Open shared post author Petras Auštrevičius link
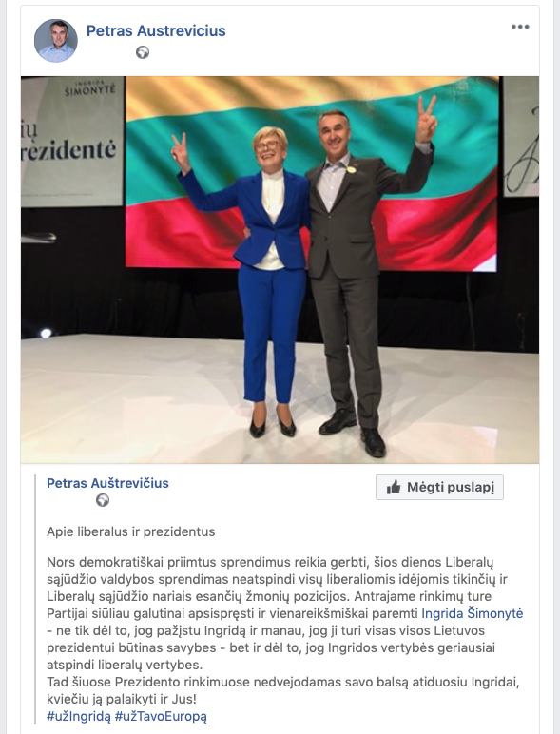Screen dimensions: 560x734 (x=107, y=483)
